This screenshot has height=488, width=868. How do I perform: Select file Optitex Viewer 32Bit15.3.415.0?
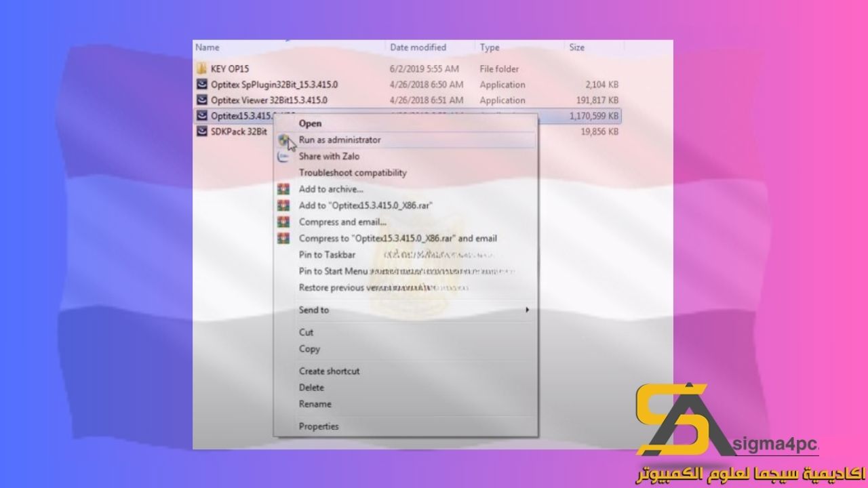click(x=269, y=100)
